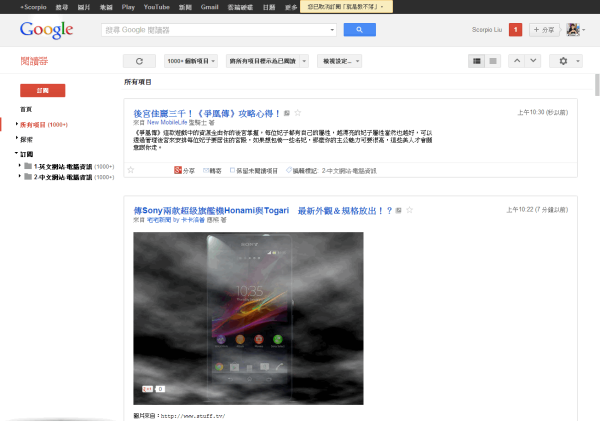
Task: Click the user profile avatar
Action: coord(573,29)
